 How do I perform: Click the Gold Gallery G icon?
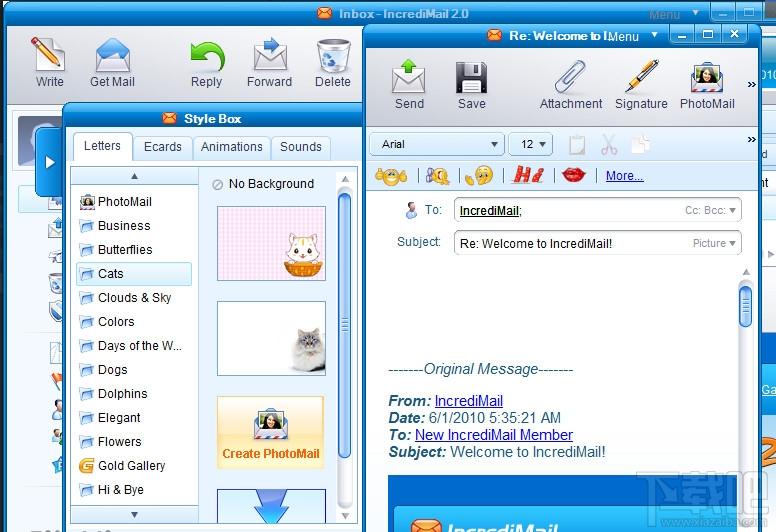point(86,466)
